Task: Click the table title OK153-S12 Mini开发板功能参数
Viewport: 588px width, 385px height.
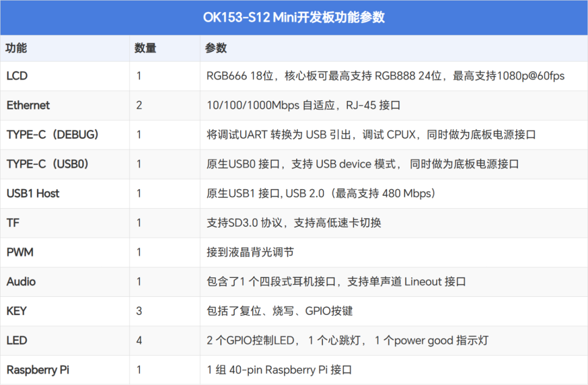Action: point(294,17)
